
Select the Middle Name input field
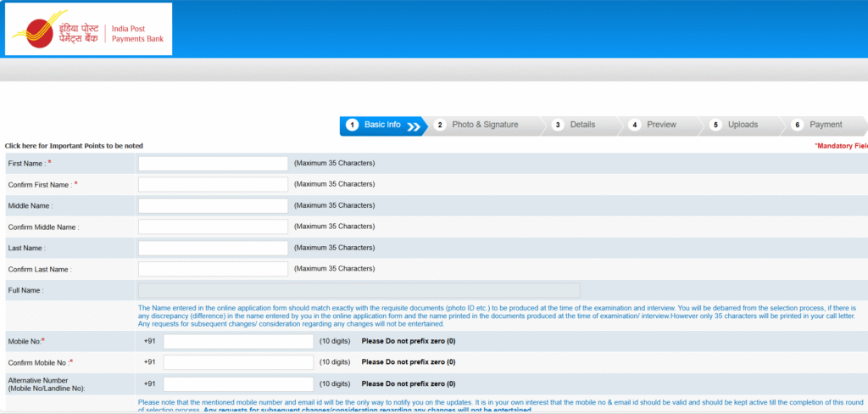point(213,205)
